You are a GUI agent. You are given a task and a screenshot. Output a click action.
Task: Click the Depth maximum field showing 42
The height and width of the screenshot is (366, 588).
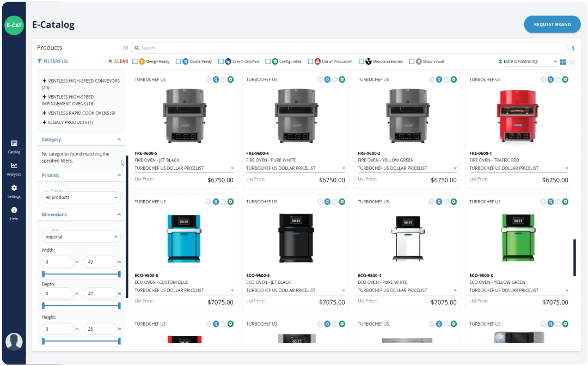point(100,293)
